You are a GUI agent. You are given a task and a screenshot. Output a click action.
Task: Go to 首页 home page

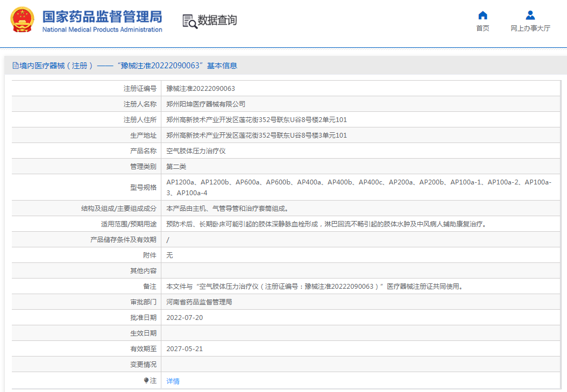point(483,28)
